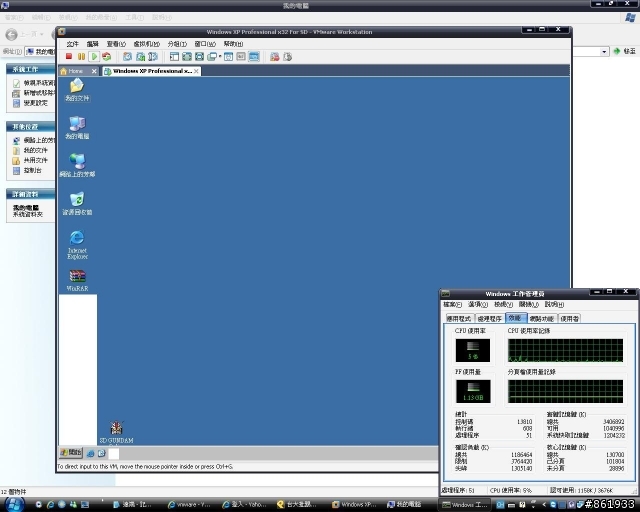
Task: Click the CPU usage gauge in Task Manager
Action: (473, 350)
